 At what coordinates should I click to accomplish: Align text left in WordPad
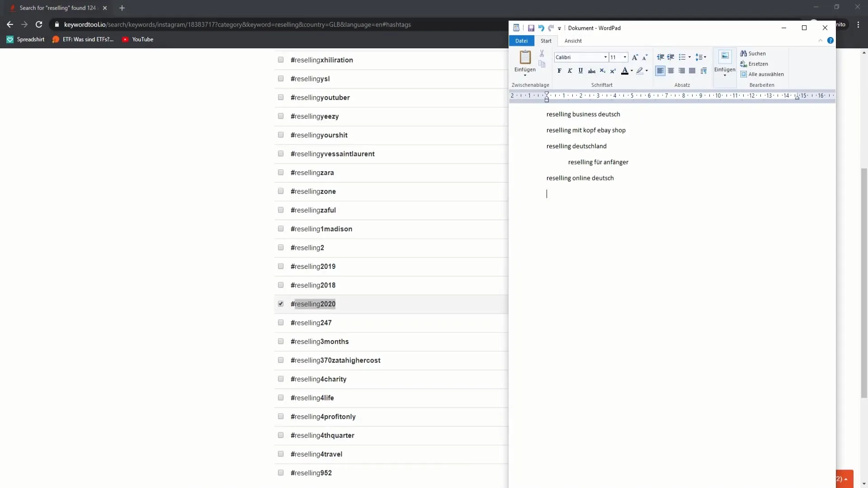coord(660,70)
